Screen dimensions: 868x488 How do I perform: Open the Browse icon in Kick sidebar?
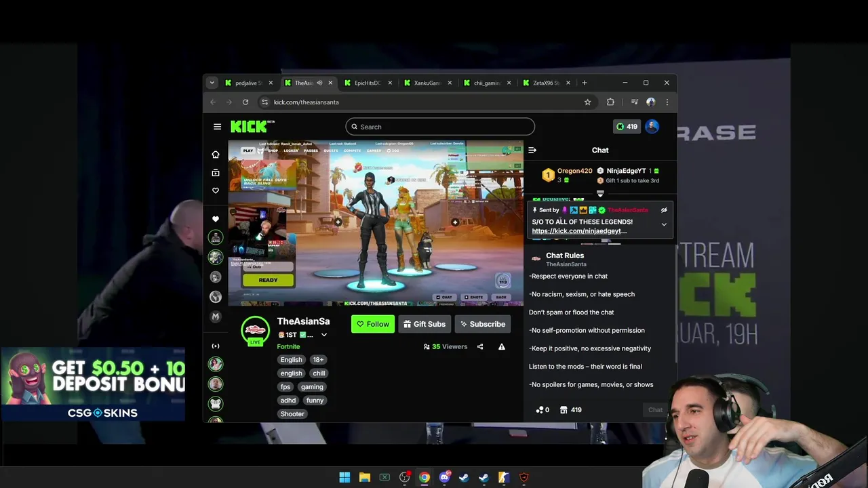click(x=216, y=173)
